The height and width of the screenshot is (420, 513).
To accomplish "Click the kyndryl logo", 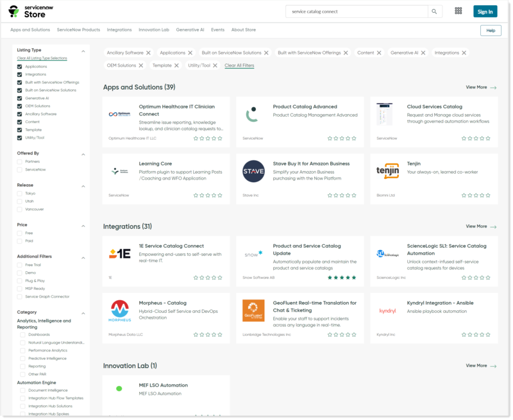I will [389, 311].
